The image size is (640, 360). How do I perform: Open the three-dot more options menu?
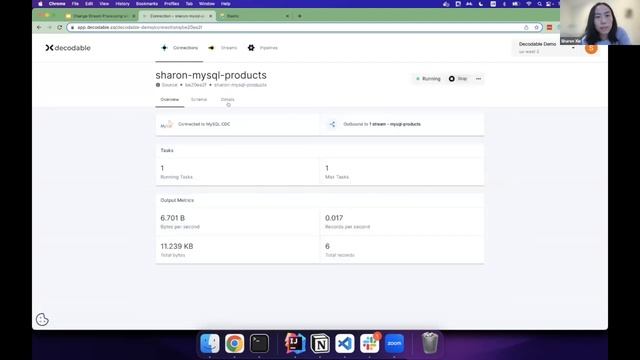478,79
